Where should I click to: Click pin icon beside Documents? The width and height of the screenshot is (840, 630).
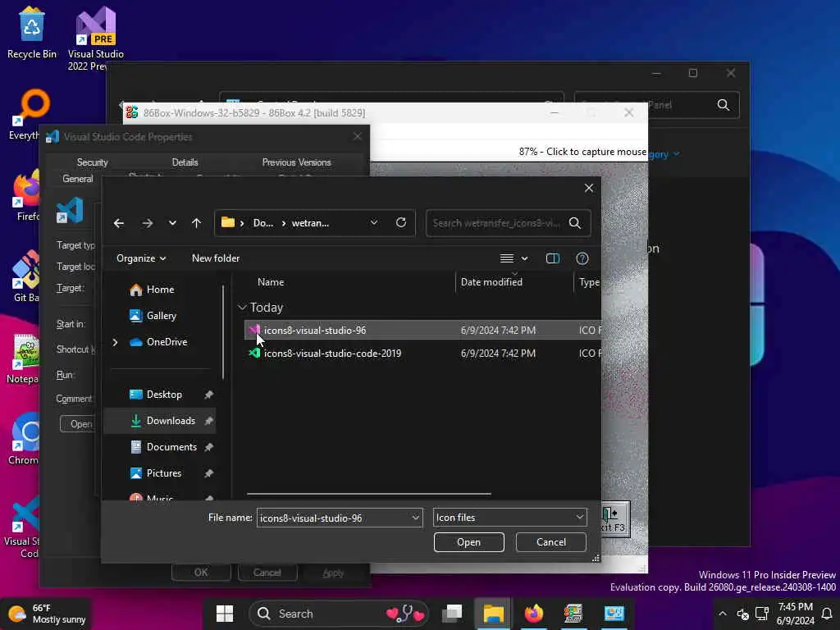209,447
